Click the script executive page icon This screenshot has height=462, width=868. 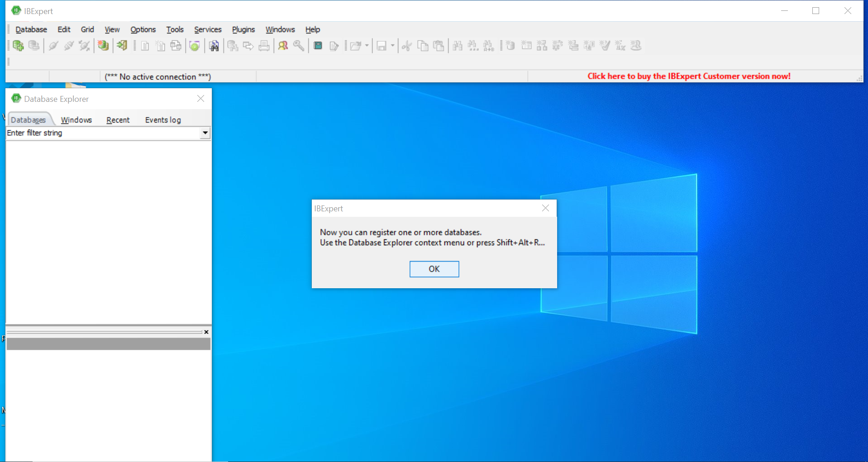point(334,46)
